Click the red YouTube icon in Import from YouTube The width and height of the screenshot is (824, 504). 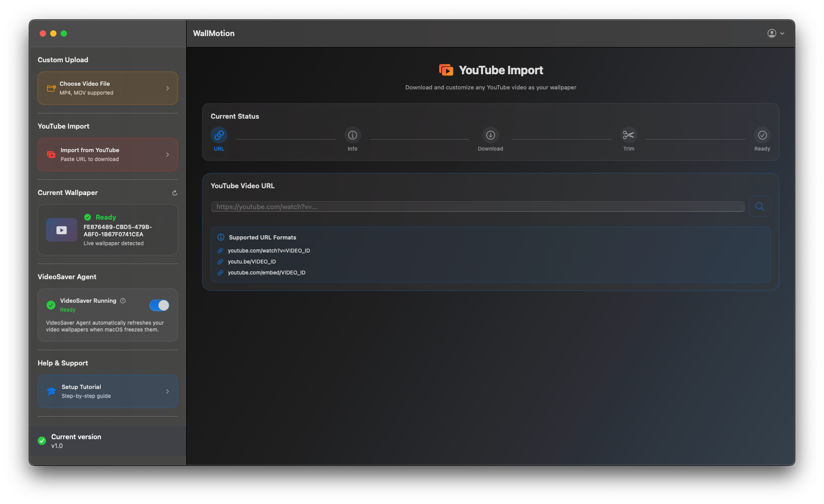pyautogui.click(x=51, y=155)
